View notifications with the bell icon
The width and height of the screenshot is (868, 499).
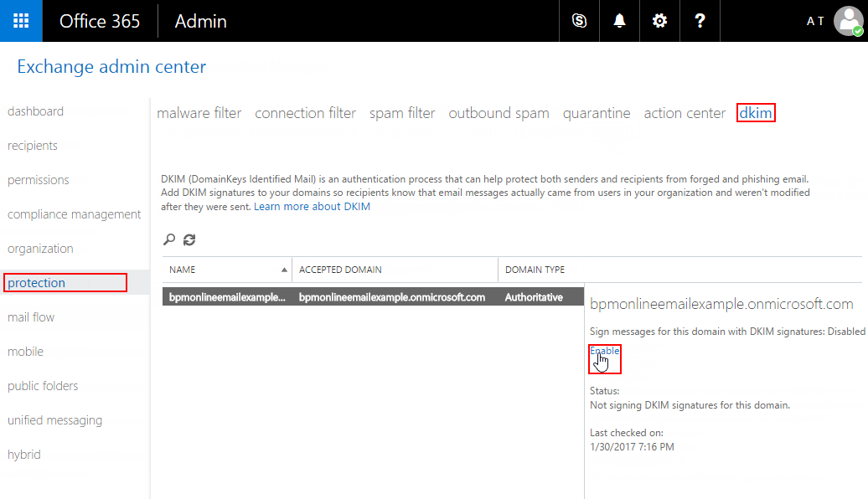tap(619, 20)
